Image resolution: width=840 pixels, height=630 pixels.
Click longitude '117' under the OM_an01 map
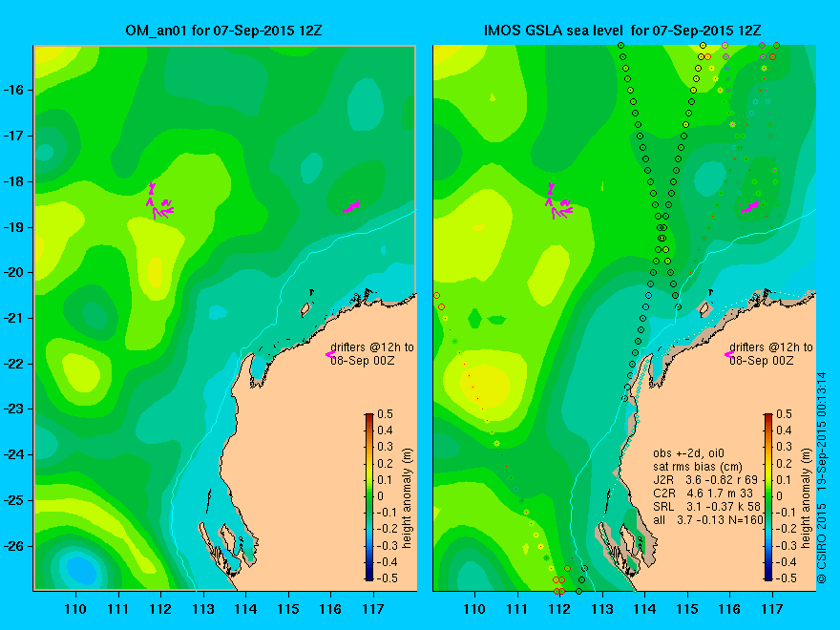click(x=373, y=609)
